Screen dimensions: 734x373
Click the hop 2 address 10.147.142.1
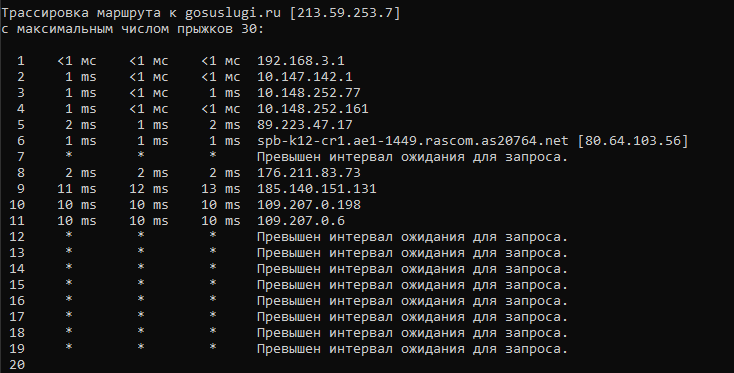point(305,77)
